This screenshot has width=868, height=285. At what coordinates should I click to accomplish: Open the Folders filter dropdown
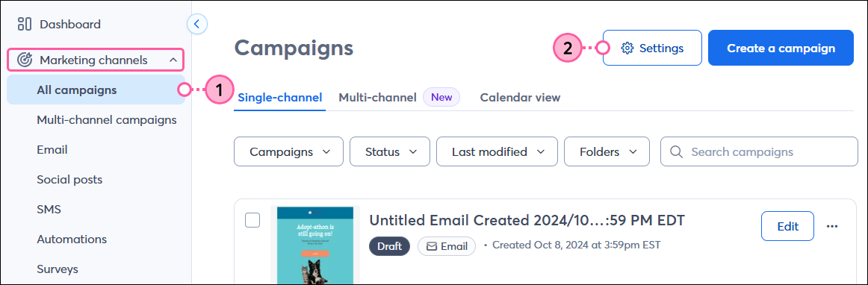click(607, 151)
